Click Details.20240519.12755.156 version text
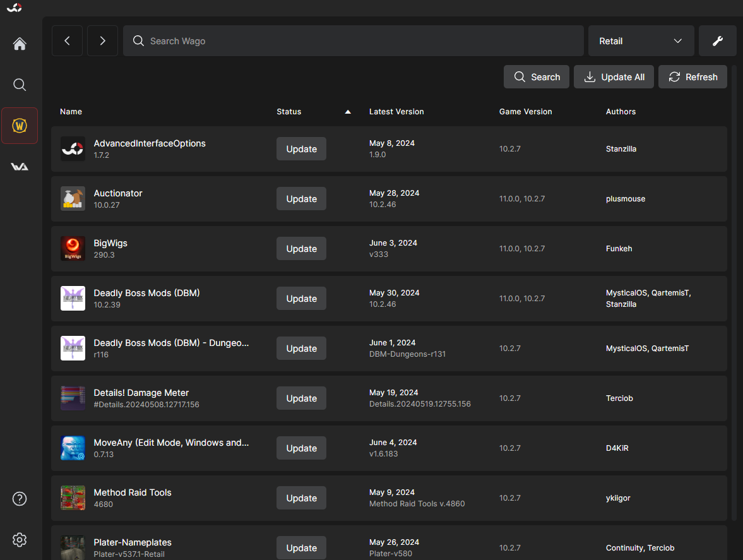The width and height of the screenshot is (743, 560). (420, 404)
